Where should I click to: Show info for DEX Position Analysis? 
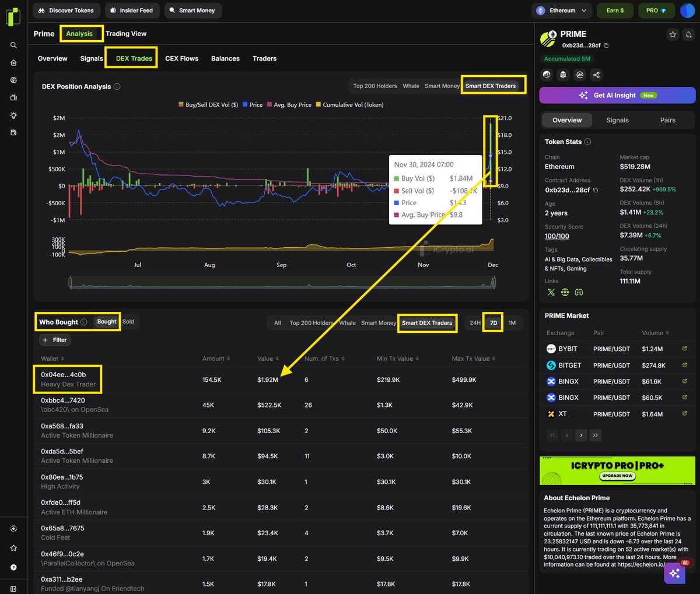pyautogui.click(x=117, y=87)
